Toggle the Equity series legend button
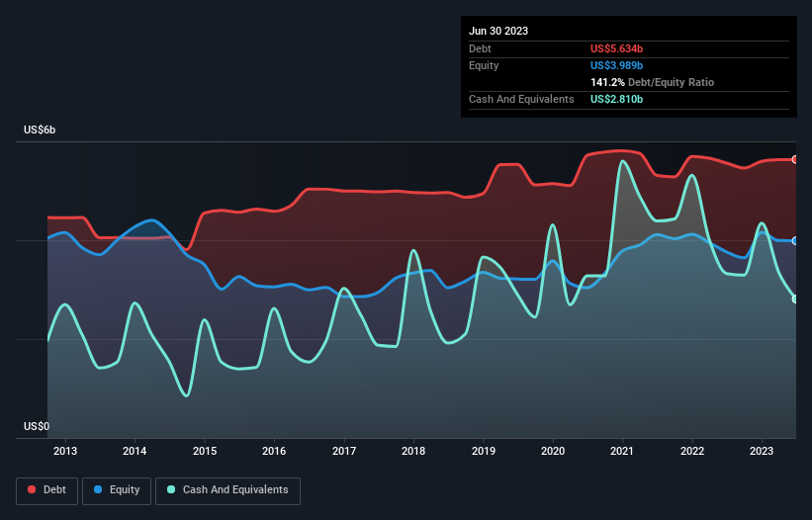 117,490
